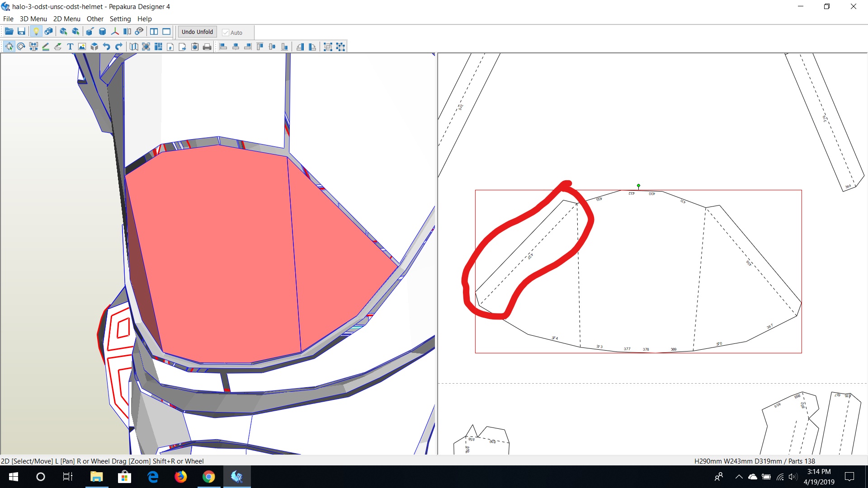Screen dimensions: 868x488
Task: Click the split panels mirror icon
Action: tap(127, 32)
